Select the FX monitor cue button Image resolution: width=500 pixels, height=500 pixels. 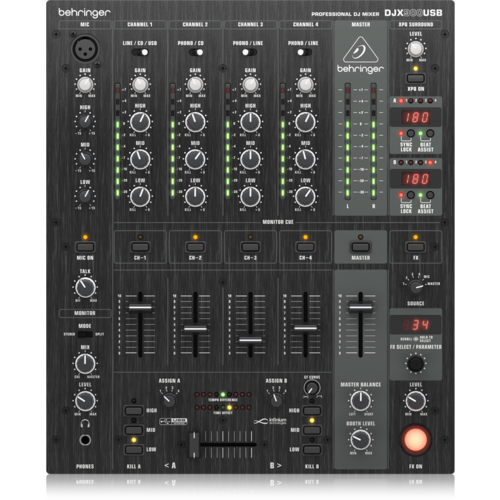(x=416, y=247)
